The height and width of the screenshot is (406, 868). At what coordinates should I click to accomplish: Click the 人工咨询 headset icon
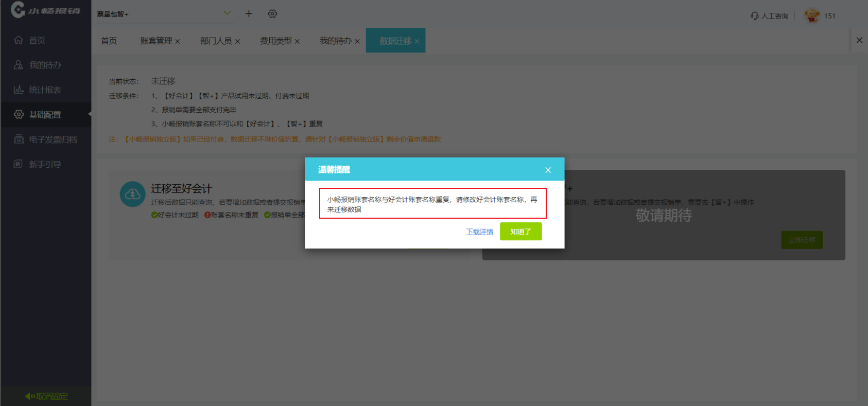754,16
